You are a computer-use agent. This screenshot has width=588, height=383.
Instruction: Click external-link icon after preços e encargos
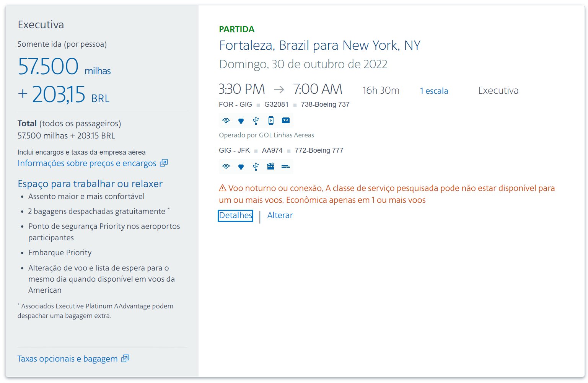(x=164, y=163)
